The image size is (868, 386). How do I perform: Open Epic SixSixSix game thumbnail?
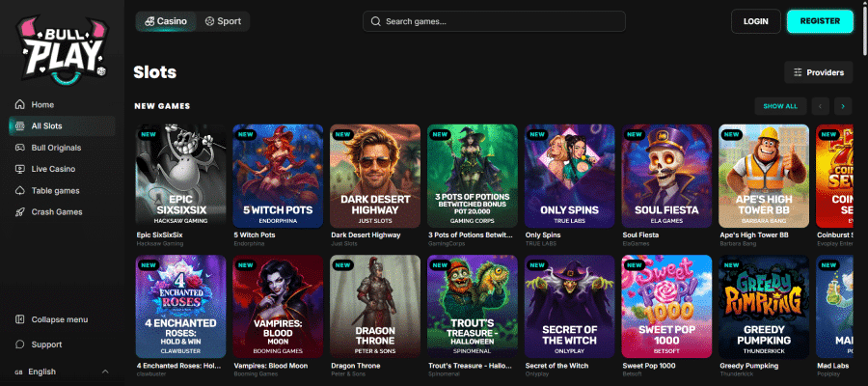click(x=180, y=176)
